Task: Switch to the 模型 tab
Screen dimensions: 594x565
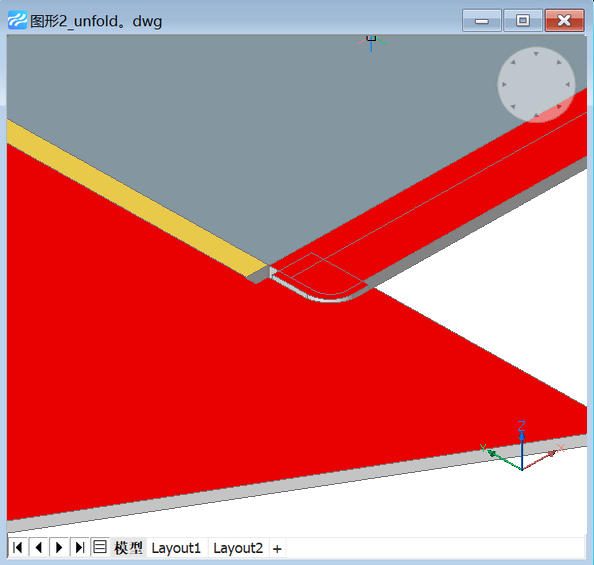Action: pyautogui.click(x=128, y=548)
